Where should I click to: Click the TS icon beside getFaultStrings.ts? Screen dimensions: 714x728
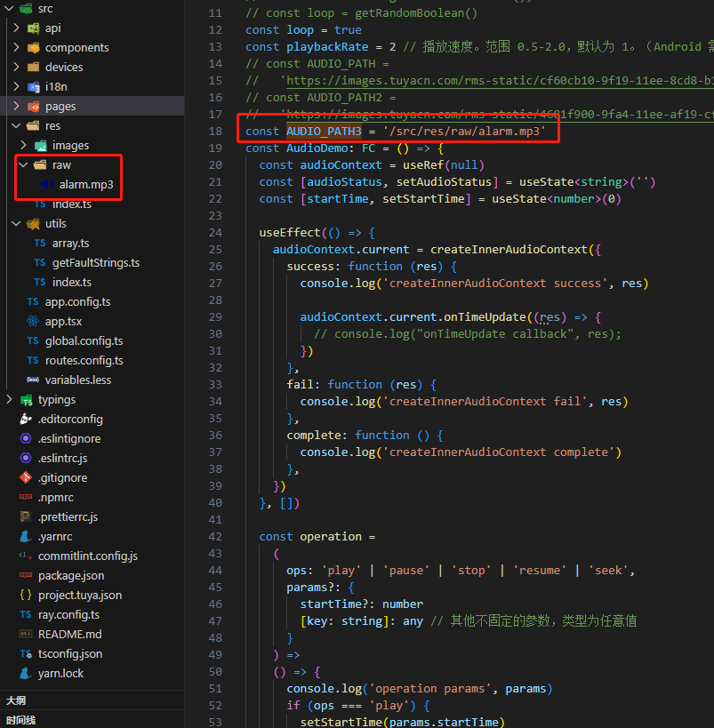click(x=40, y=263)
